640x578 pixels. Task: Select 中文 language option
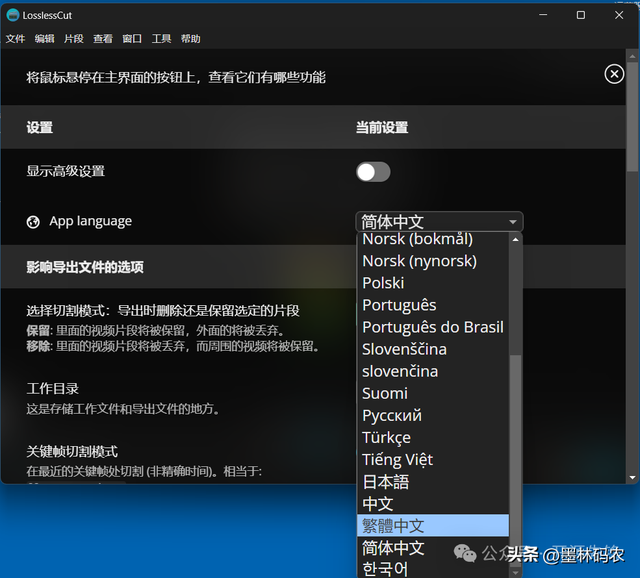click(433, 504)
